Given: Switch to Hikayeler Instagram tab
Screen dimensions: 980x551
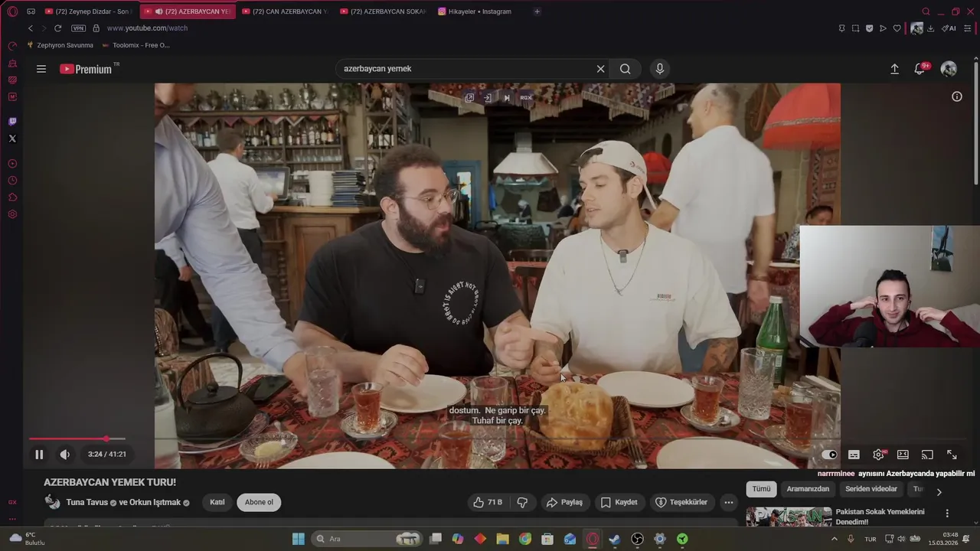Looking at the screenshot, I should coord(479,11).
